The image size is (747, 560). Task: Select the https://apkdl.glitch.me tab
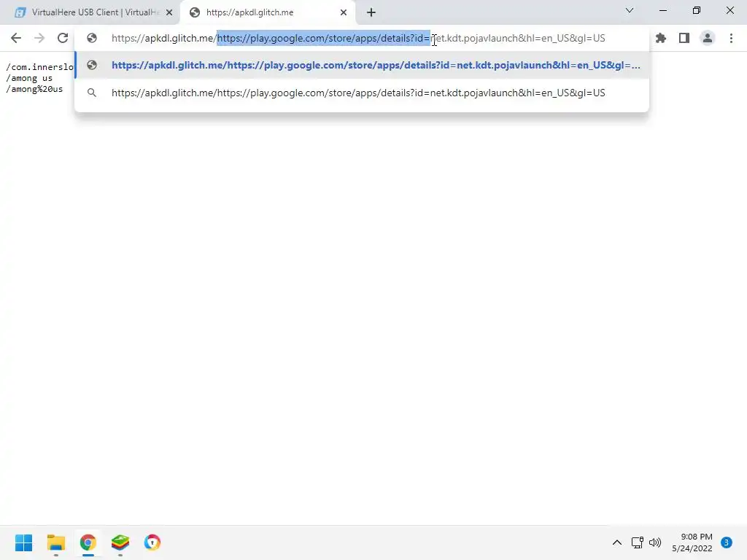(x=267, y=12)
